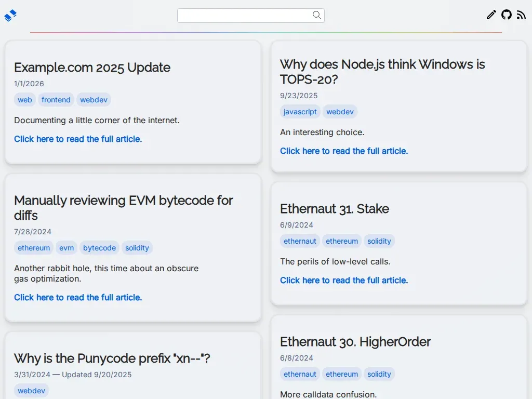Open 'Why does Node.js think Windows is TOPS-20?' title
Screen dimensions: 532x399
[x=382, y=72]
